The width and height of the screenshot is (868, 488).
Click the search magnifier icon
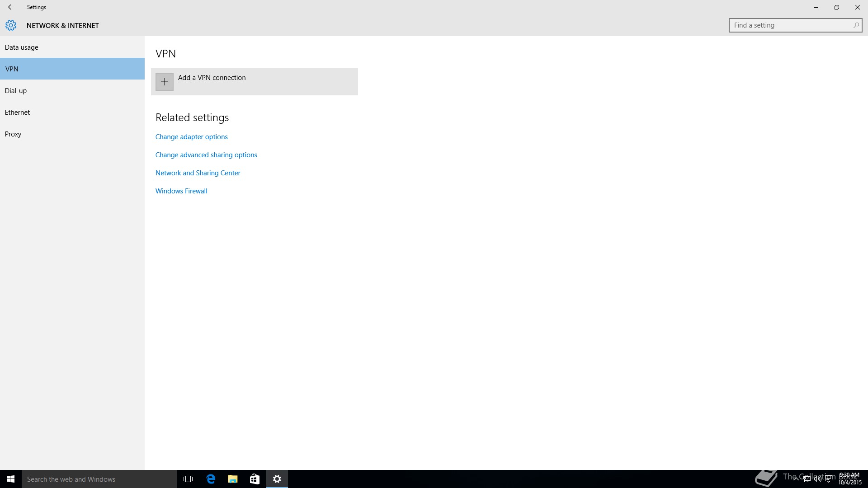[x=856, y=25]
